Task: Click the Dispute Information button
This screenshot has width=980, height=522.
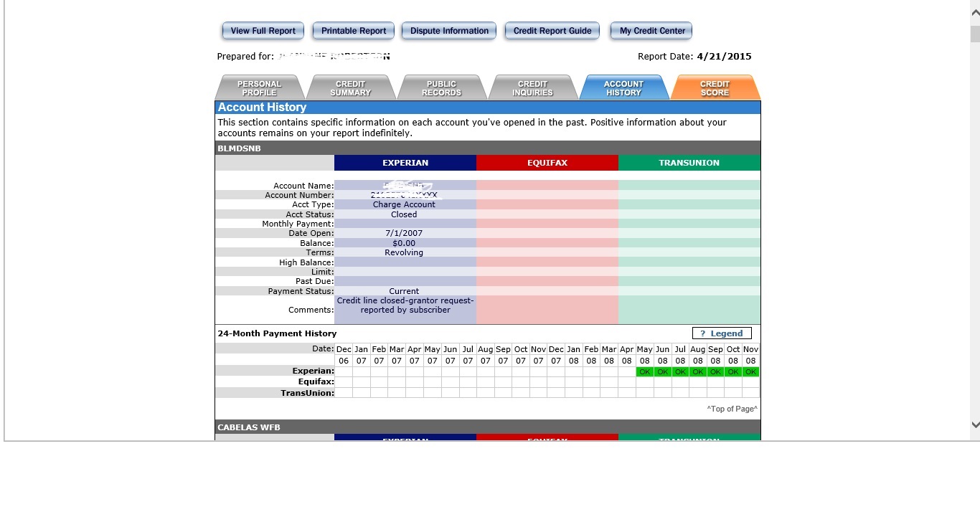Action: pos(449,31)
